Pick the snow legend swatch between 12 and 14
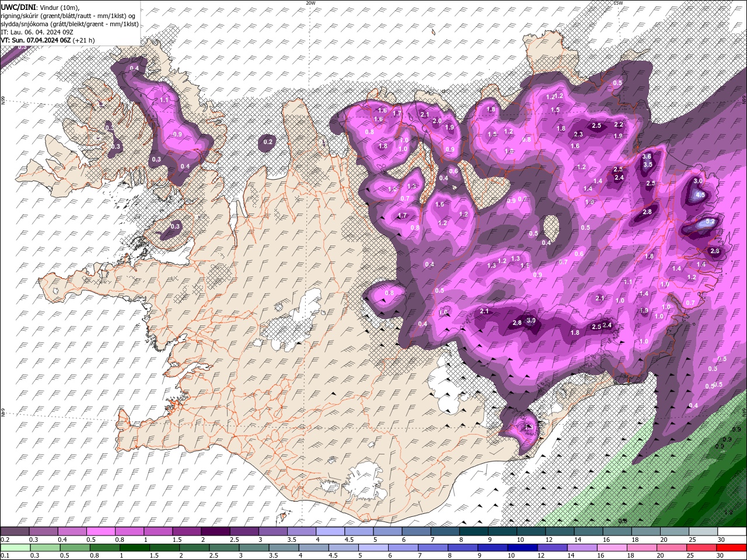The height and width of the screenshot is (560, 747). [x=560, y=531]
